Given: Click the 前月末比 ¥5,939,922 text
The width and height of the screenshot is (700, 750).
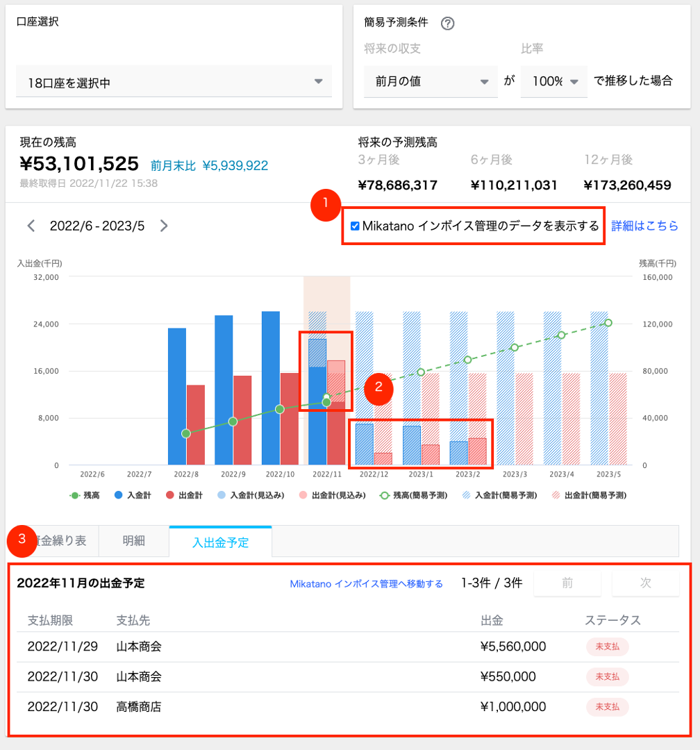Looking at the screenshot, I should coord(209,166).
